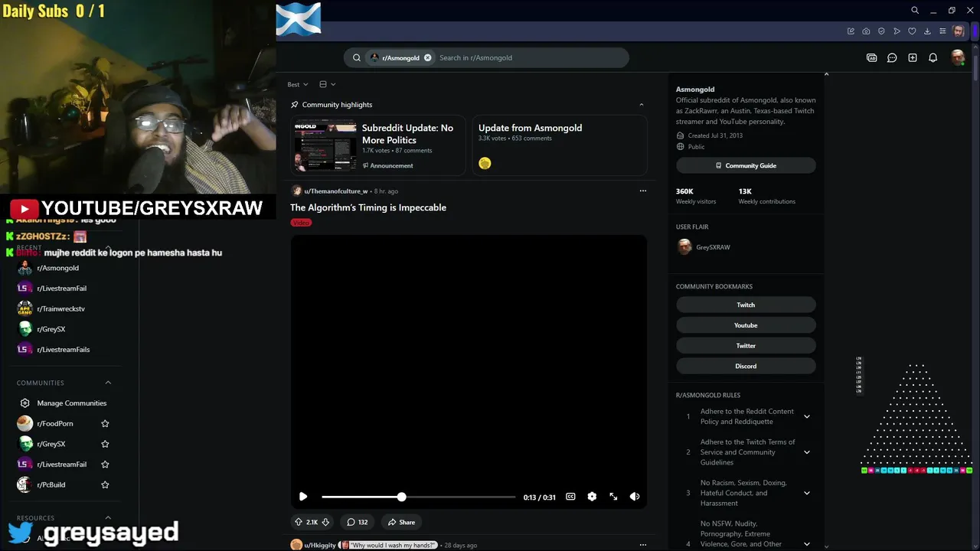This screenshot has height=551, width=980.
Task: Click u/Themanofculture_w post author link
Action: click(336, 191)
